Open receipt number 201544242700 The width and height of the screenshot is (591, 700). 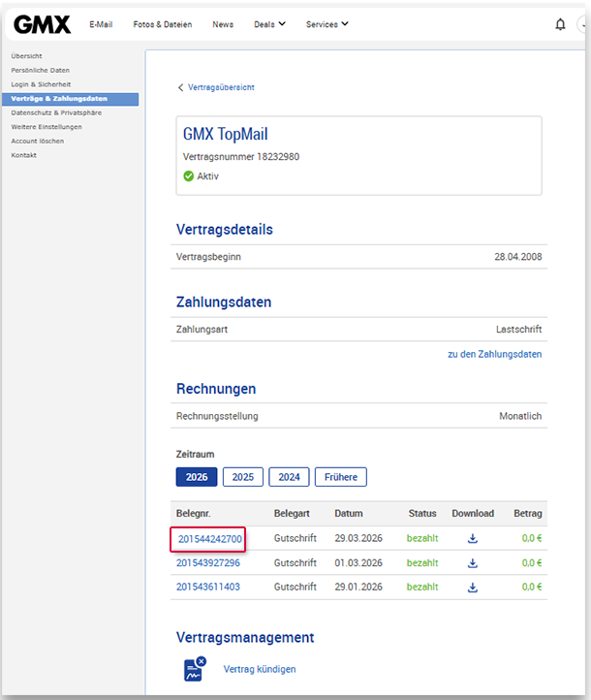click(x=209, y=539)
